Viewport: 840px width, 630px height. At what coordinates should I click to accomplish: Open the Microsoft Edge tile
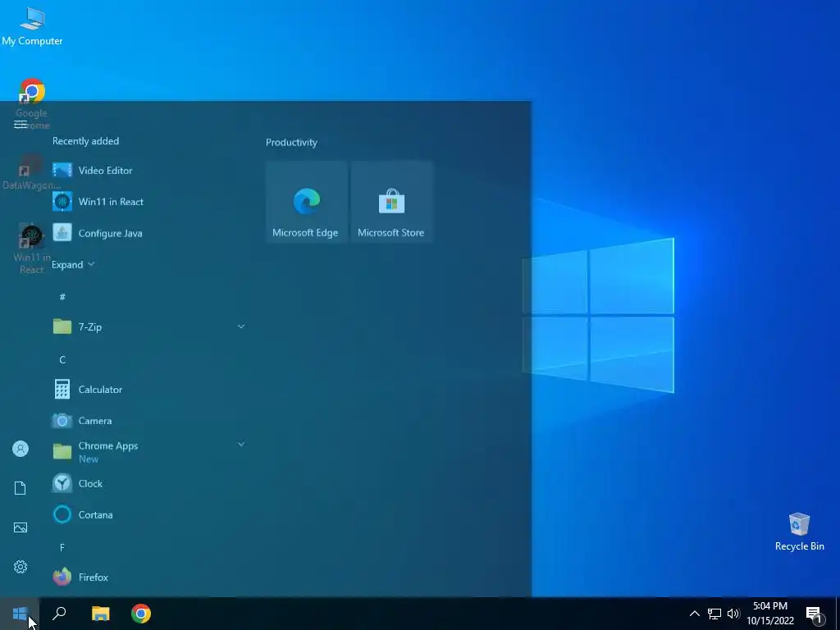[307, 202]
